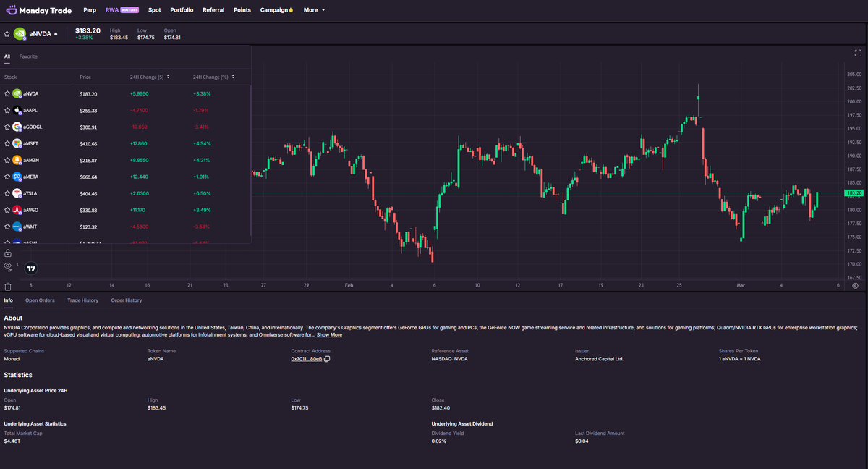The width and height of the screenshot is (868, 469).
Task: Click the stock list scrollbar
Action: tap(250, 160)
